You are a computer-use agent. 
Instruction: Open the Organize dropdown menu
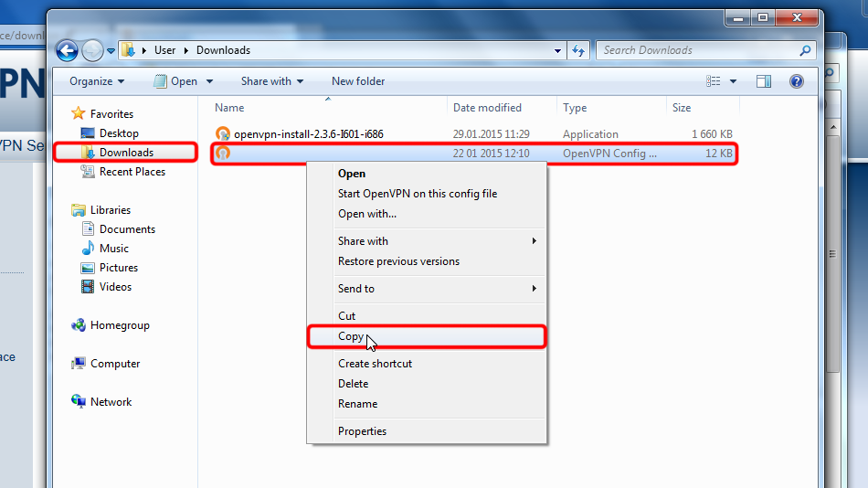point(97,81)
